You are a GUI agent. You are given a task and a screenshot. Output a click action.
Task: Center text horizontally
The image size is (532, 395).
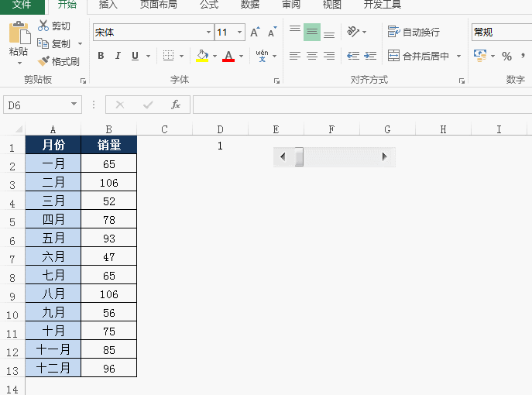click(312, 56)
